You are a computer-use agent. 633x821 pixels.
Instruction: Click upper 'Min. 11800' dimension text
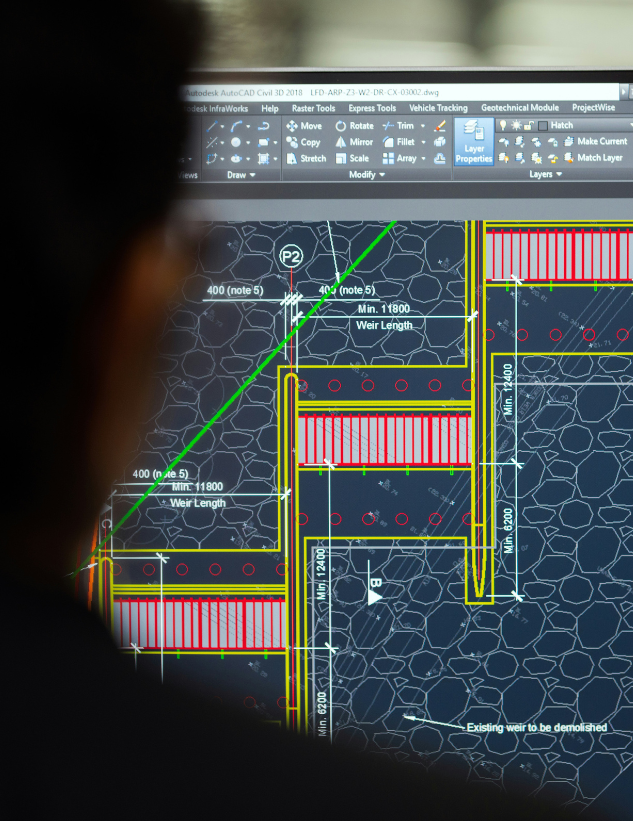pyautogui.click(x=384, y=309)
